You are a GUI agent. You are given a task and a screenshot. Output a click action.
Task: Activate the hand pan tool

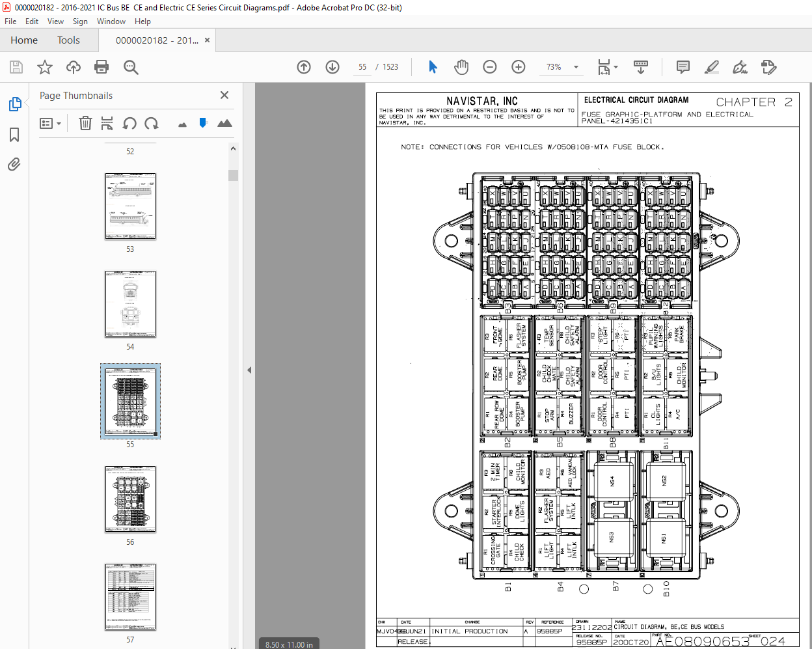pyautogui.click(x=461, y=67)
